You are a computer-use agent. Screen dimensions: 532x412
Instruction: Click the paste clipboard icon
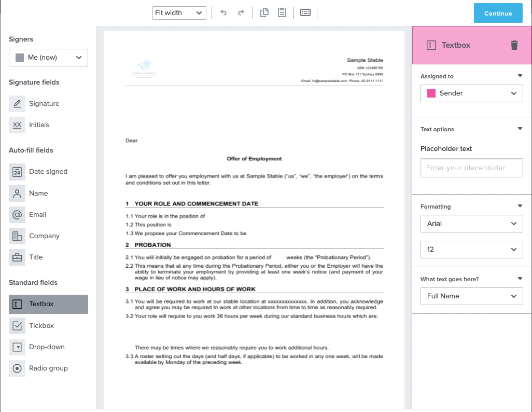click(282, 13)
